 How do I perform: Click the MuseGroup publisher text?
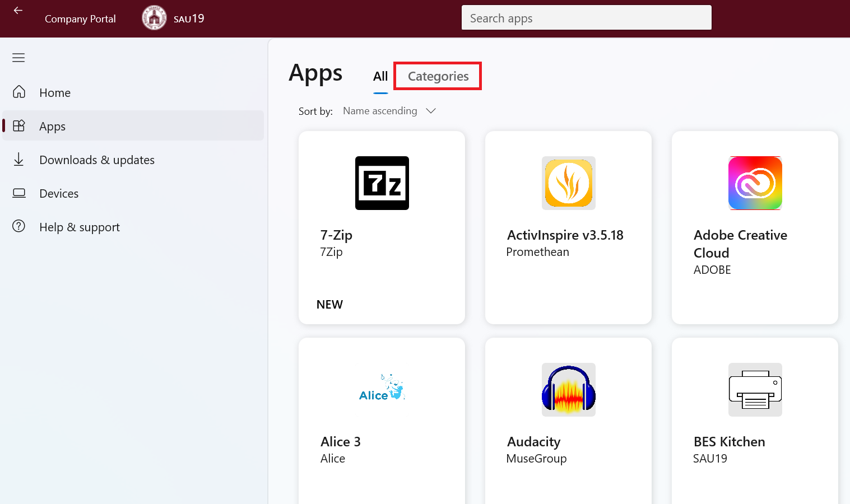(x=536, y=459)
